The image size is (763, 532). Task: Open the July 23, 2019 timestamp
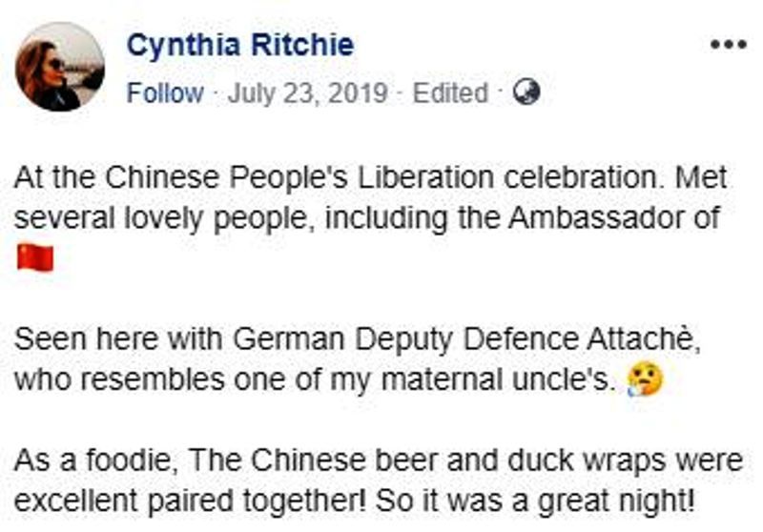click(307, 92)
